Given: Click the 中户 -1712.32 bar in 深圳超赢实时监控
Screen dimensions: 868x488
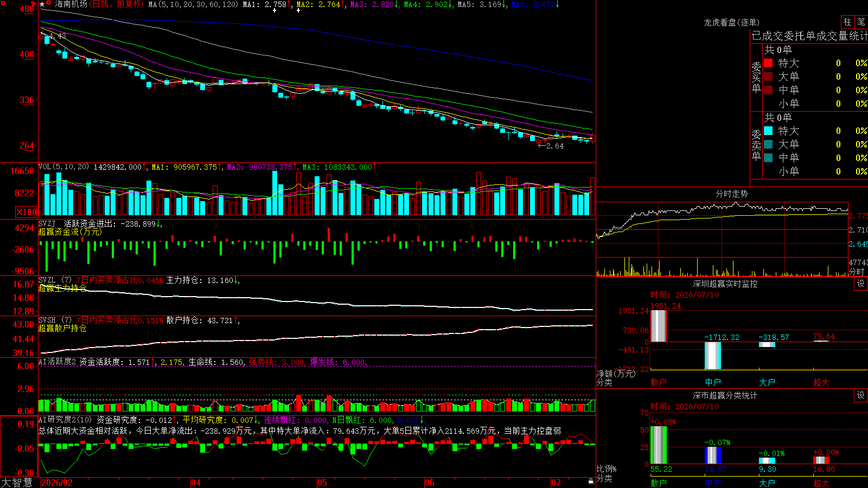Looking at the screenshot, I should 713,356.
